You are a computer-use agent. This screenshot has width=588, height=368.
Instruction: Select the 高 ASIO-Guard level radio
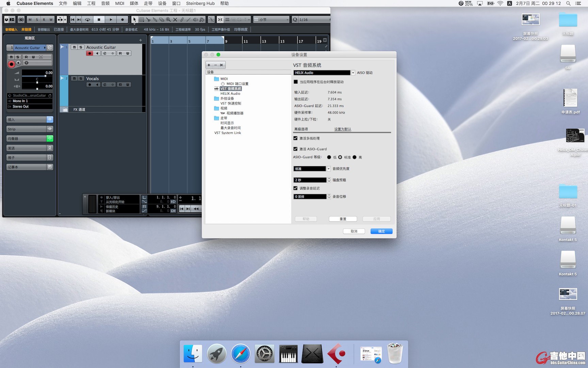[355, 157]
